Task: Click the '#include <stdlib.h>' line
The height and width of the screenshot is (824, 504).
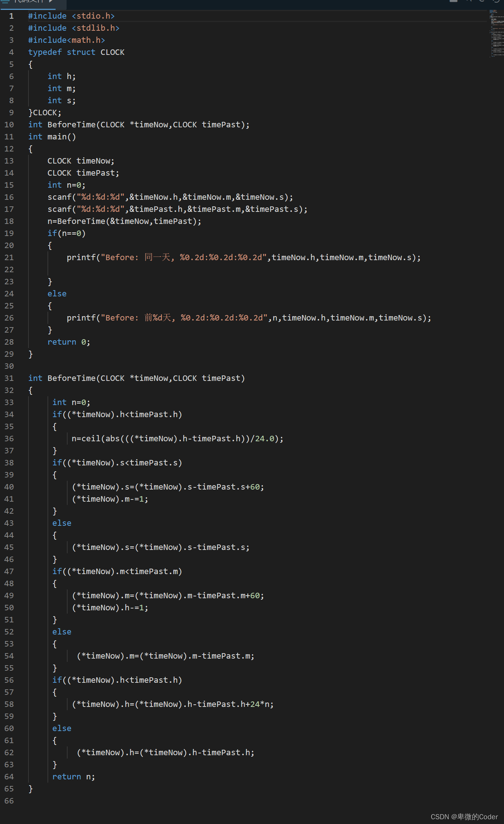Action: click(74, 28)
